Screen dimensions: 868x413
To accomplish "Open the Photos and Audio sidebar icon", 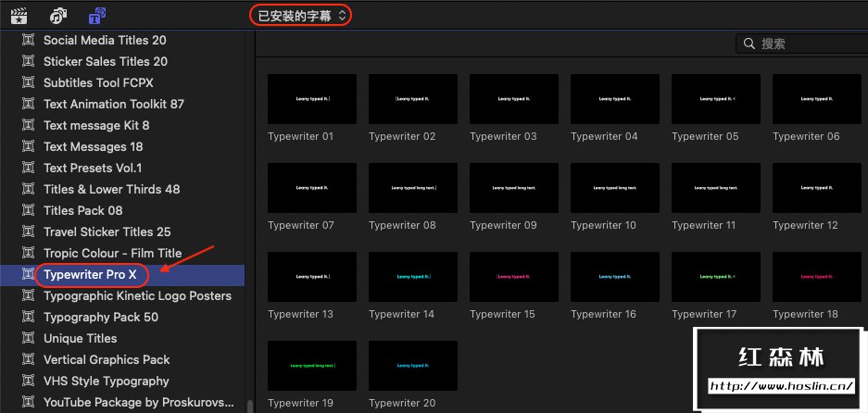I will (x=58, y=16).
